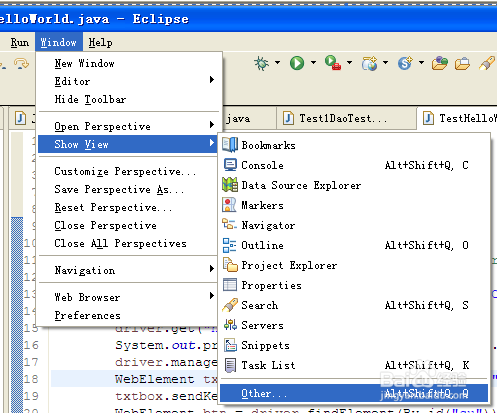The image size is (497, 413).
Task: Open the external tools dropdown arrow
Action: tap(349, 62)
